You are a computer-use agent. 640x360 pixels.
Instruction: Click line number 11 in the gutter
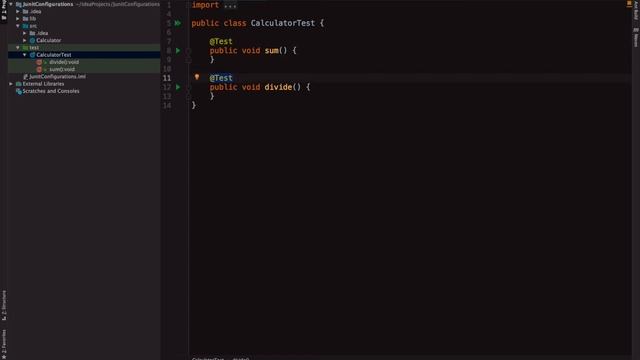tap(167, 78)
